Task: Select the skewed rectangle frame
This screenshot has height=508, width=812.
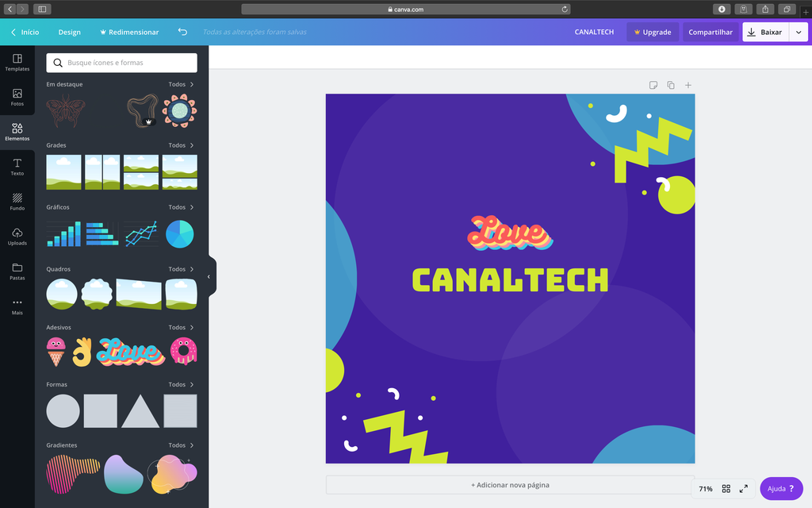Action: [x=139, y=294]
